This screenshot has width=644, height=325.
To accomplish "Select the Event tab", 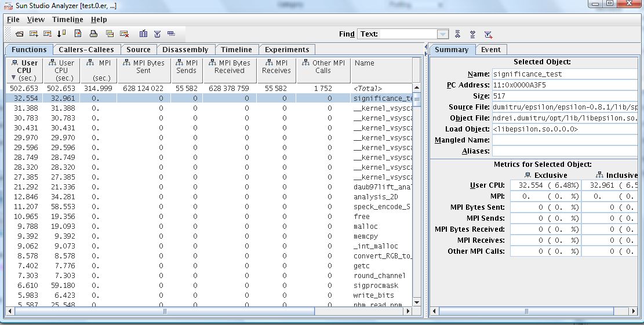I will pos(491,50).
